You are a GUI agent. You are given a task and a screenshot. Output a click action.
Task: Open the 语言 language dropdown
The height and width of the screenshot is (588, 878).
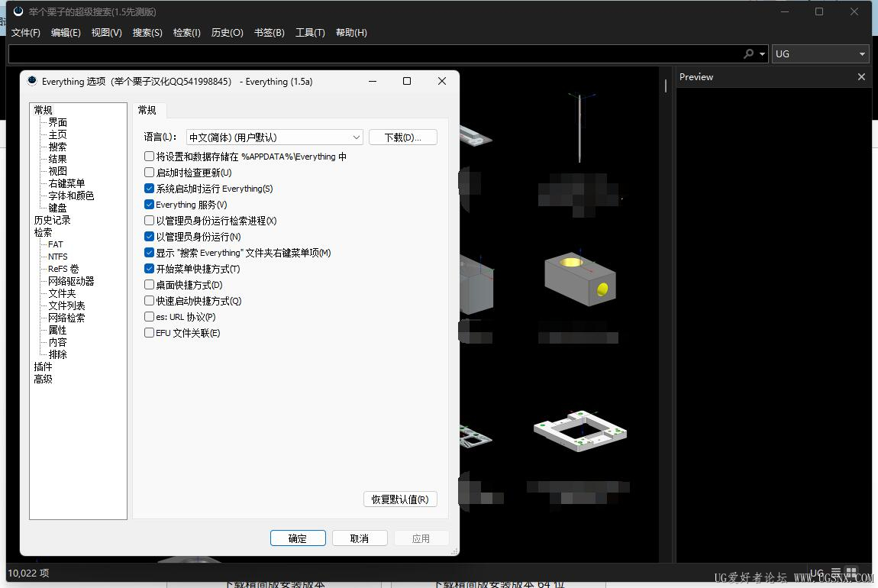pyautogui.click(x=274, y=137)
